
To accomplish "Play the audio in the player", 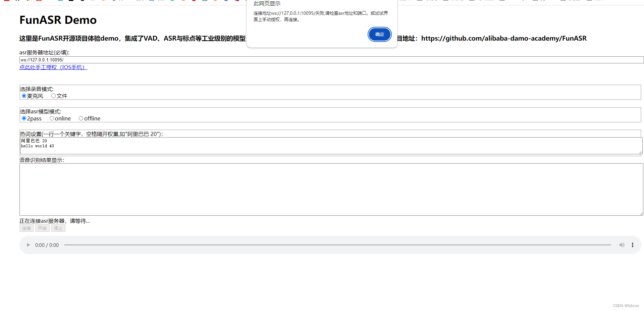I will 28,245.
